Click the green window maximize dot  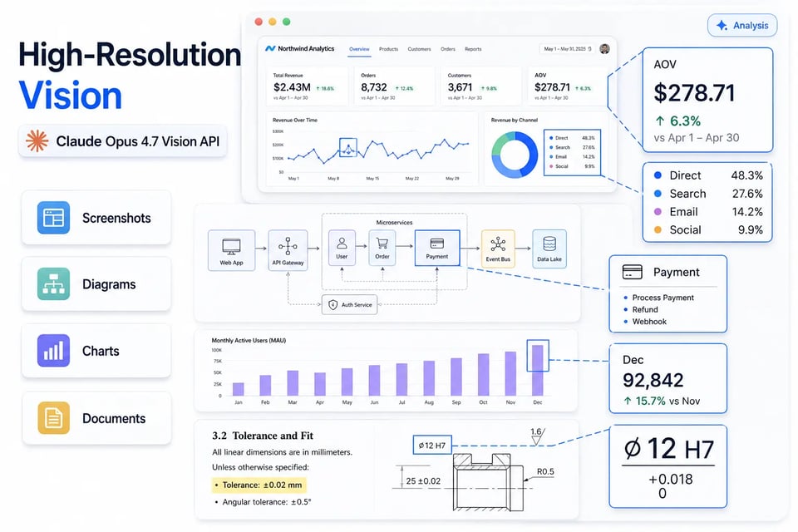287,22
